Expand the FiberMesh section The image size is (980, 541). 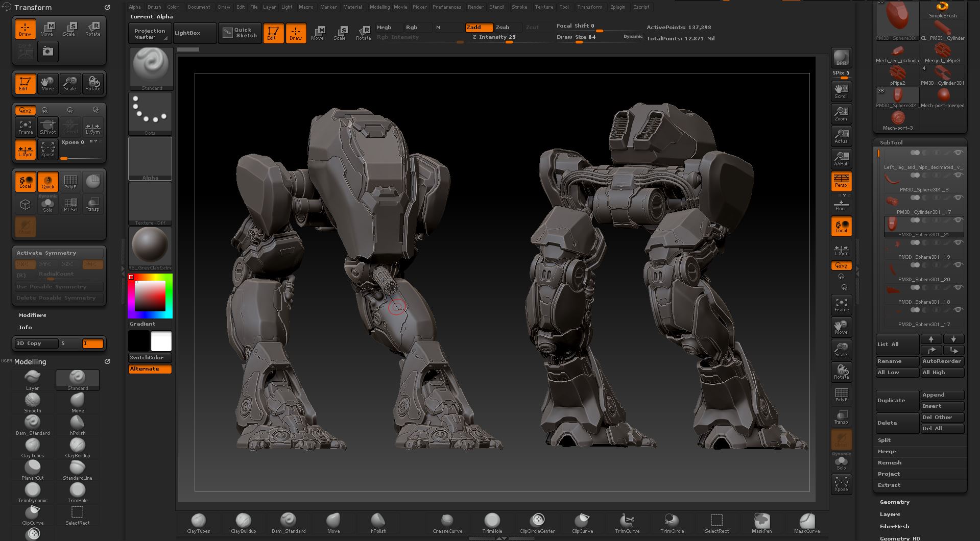(x=895, y=526)
